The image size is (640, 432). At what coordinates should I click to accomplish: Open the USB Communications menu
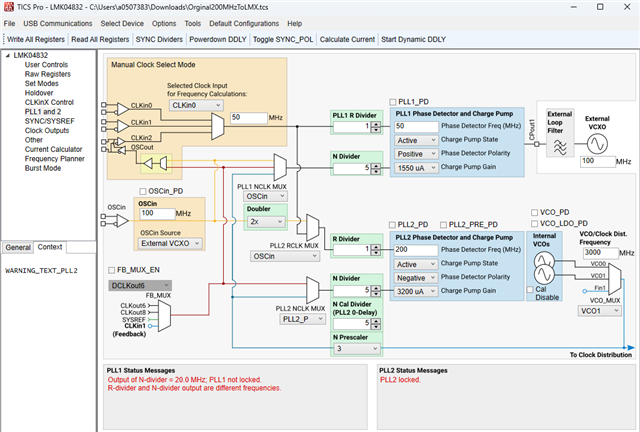58,24
